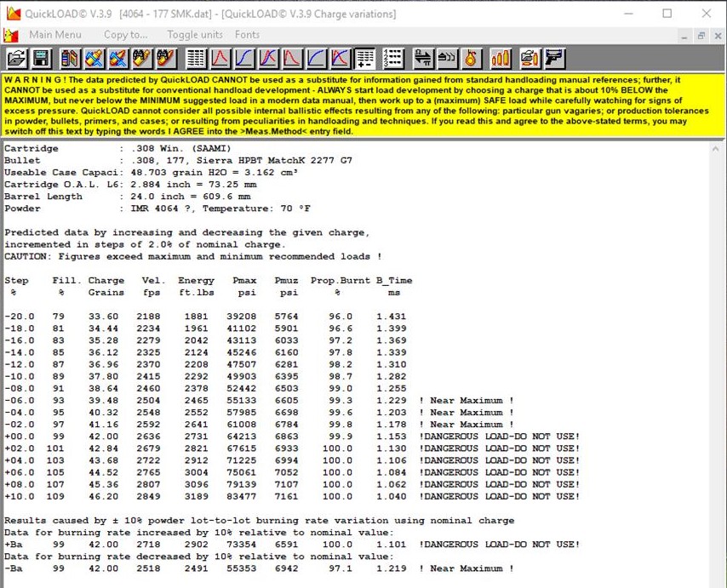Screen dimensions: 727x588
Task: Click Pmax '45246' in the -14.0 row
Action: pos(242,352)
